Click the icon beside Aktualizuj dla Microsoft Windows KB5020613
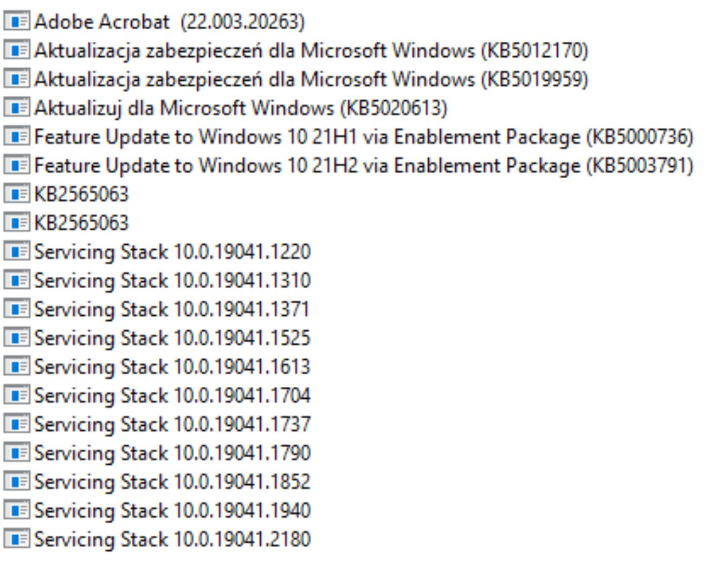Viewport: 728px width, 565px height. (16, 108)
